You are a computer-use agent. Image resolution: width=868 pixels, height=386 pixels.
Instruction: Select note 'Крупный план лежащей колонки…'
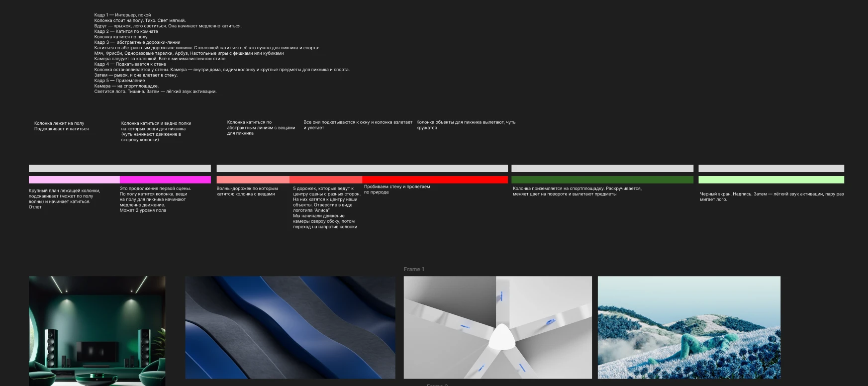[65, 199]
